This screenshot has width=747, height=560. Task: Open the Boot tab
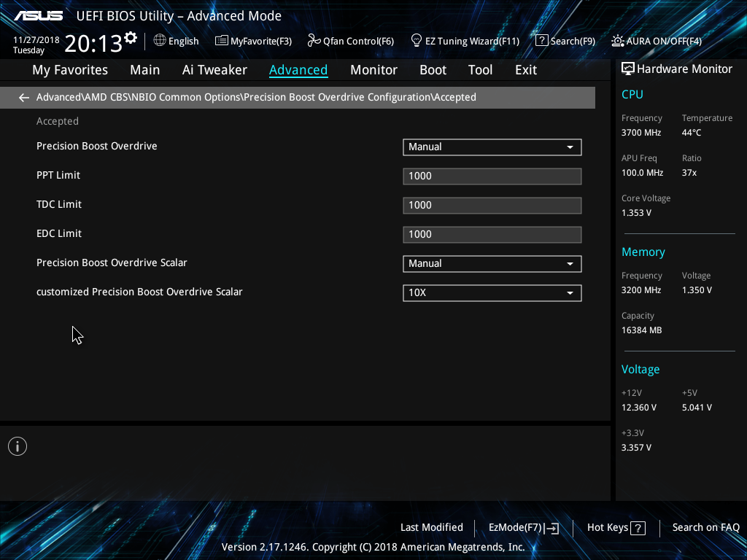(x=433, y=70)
